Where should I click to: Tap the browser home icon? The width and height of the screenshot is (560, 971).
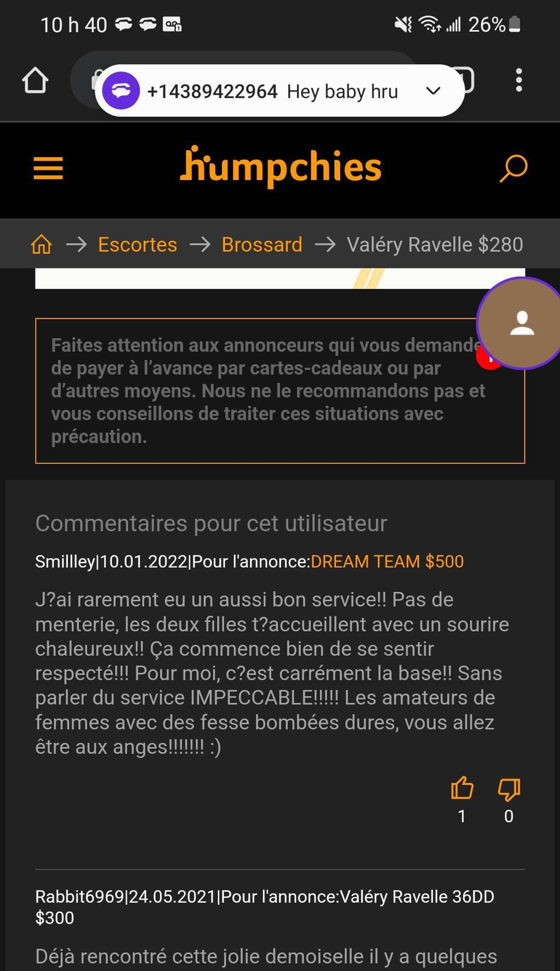[35, 80]
